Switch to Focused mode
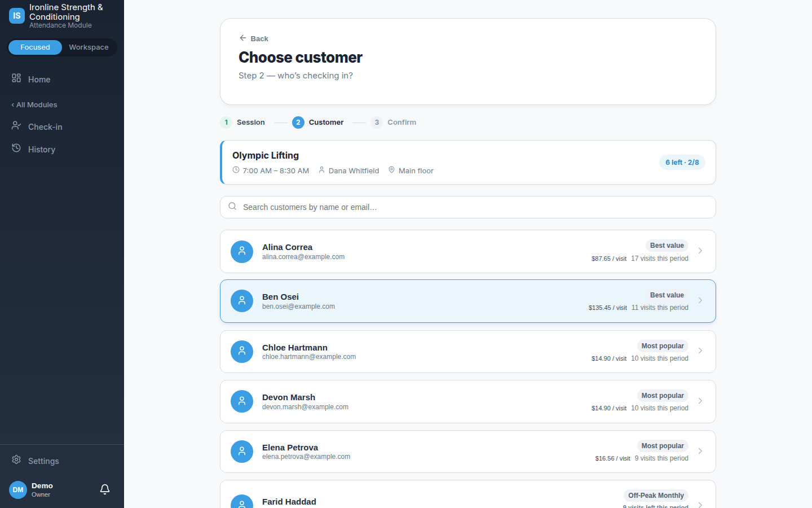Image resolution: width=812 pixels, height=508 pixels. click(x=35, y=47)
